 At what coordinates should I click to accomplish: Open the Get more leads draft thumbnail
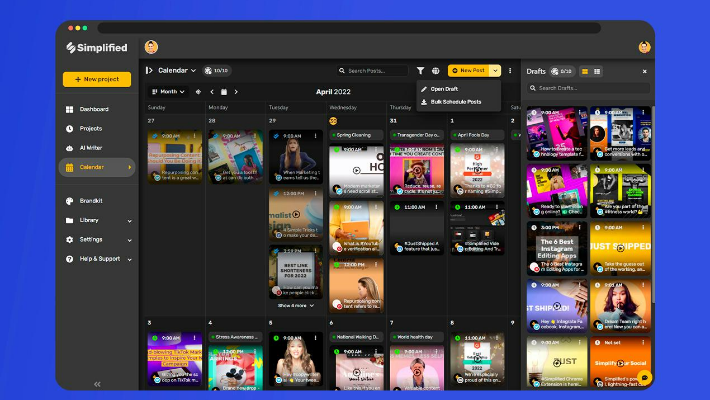point(620,133)
